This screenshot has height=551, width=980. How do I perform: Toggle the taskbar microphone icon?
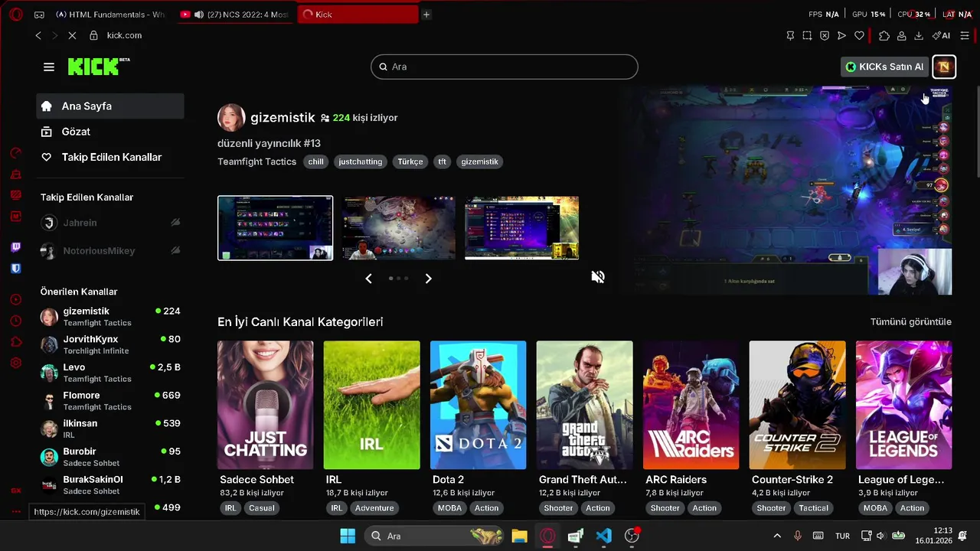click(x=797, y=536)
